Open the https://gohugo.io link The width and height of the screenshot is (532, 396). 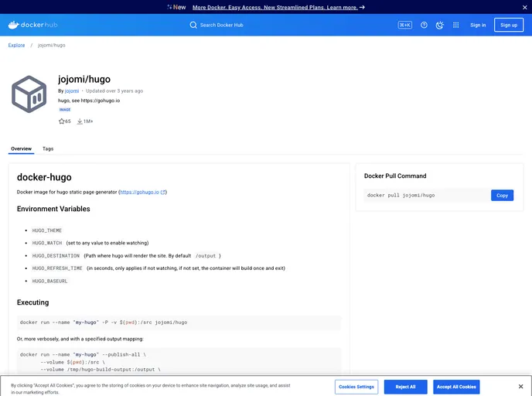pyautogui.click(x=139, y=192)
